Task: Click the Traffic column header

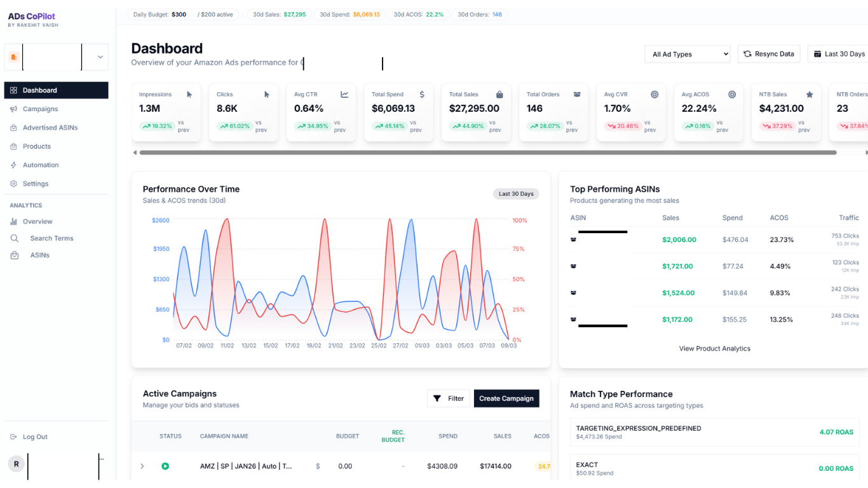Action: 848,217
